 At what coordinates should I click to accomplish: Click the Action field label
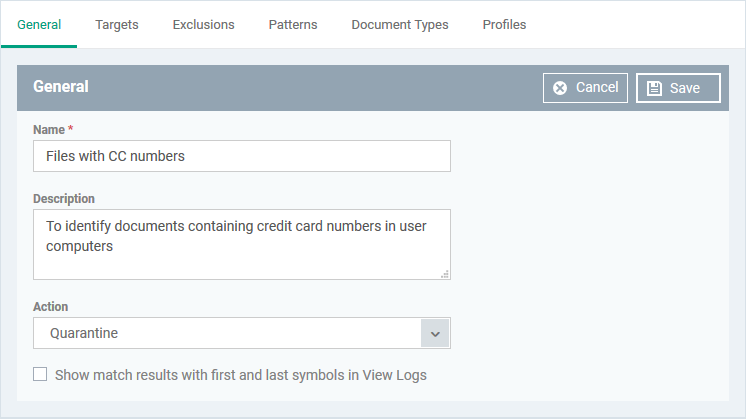tap(50, 307)
